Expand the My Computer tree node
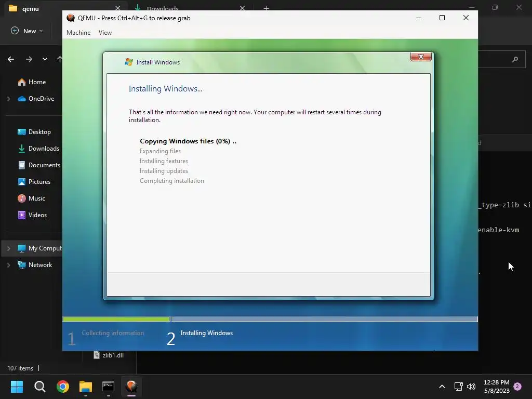Screen dimensions: 532x399 coord(8,248)
